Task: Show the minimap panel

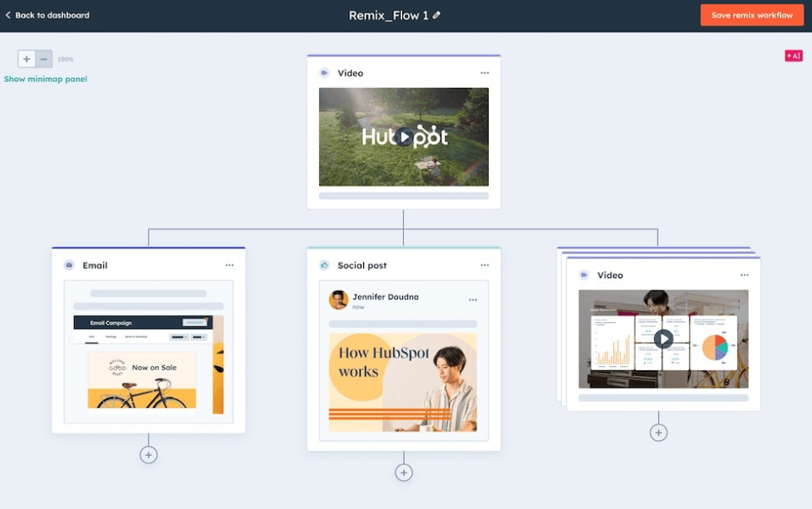Action: 46,78
